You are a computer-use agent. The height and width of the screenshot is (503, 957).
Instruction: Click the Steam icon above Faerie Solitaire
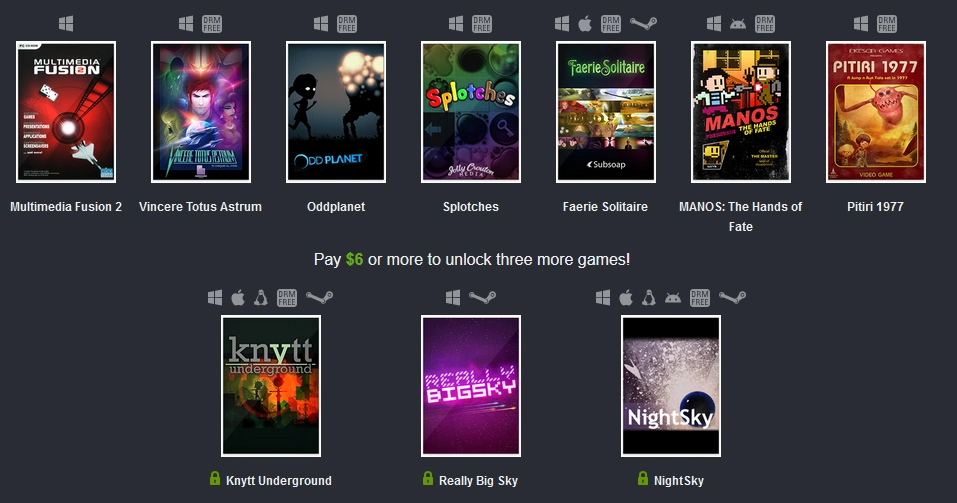643,24
